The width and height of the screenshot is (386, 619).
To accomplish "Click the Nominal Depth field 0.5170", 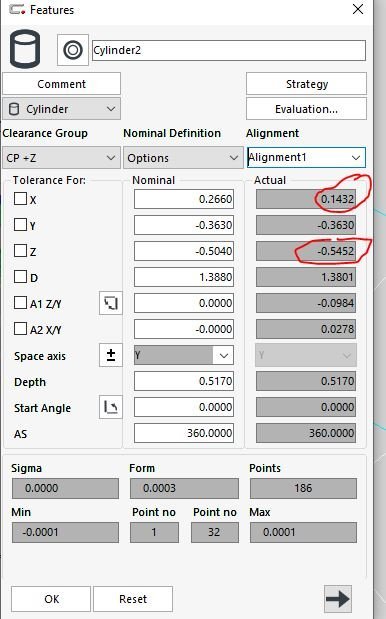I will (x=184, y=381).
